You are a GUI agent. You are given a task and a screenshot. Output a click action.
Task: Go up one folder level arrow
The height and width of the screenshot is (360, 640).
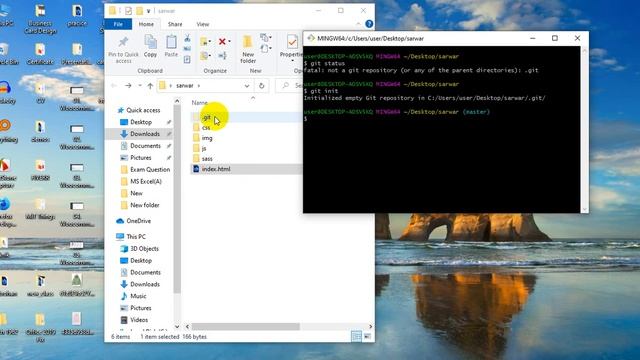(x=150, y=86)
